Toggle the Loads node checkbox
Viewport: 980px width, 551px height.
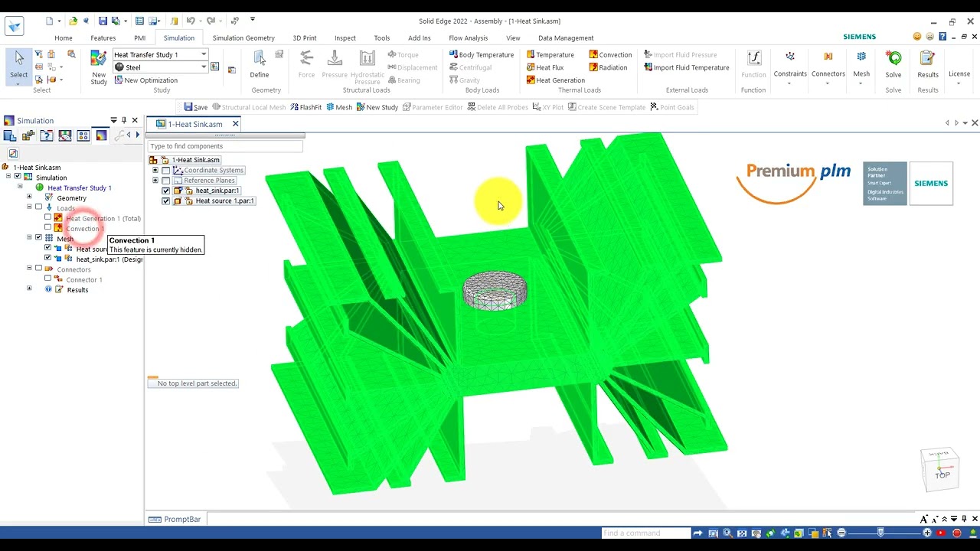pyautogui.click(x=38, y=207)
